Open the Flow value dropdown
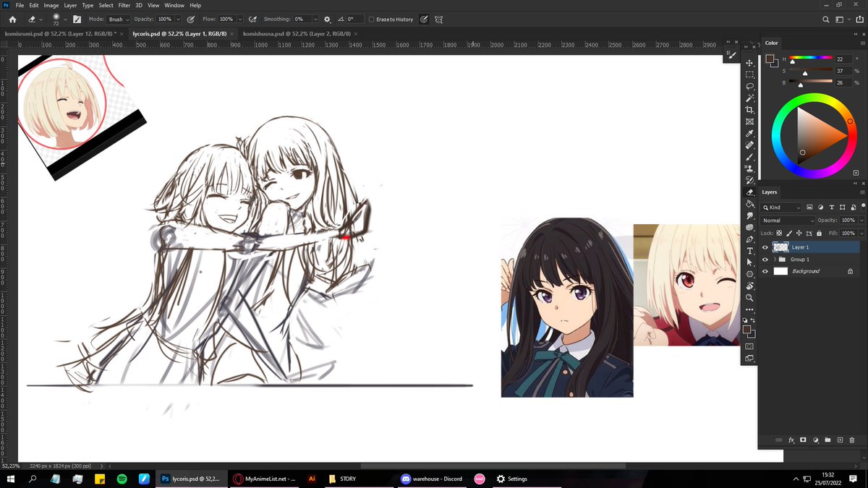Image resolution: width=868 pixels, height=488 pixels. tap(241, 20)
